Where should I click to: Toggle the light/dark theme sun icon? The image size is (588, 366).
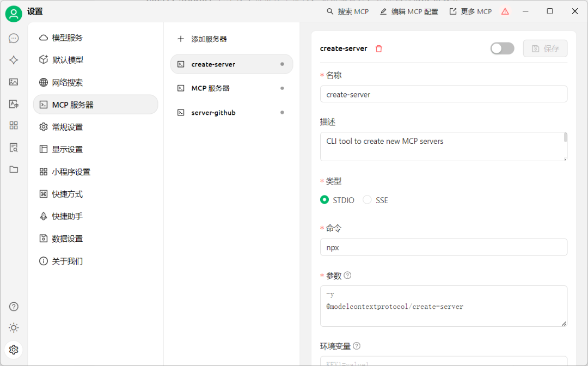coord(14,327)
